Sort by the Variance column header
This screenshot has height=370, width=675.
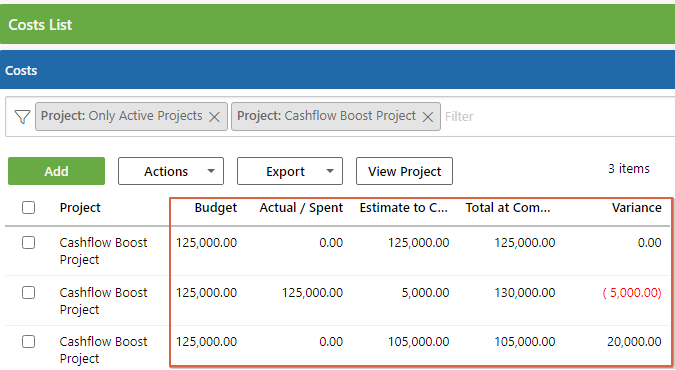click(637, 208)
